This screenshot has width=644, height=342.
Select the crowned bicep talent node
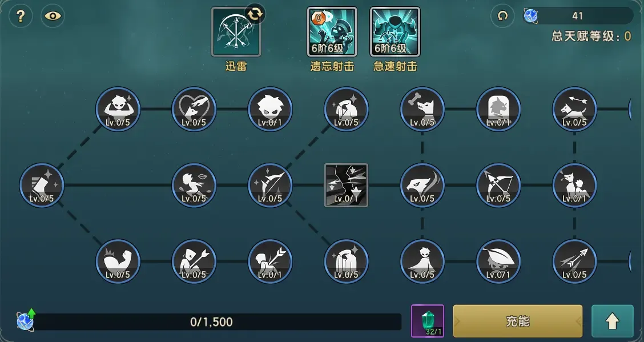coord(118,261)
